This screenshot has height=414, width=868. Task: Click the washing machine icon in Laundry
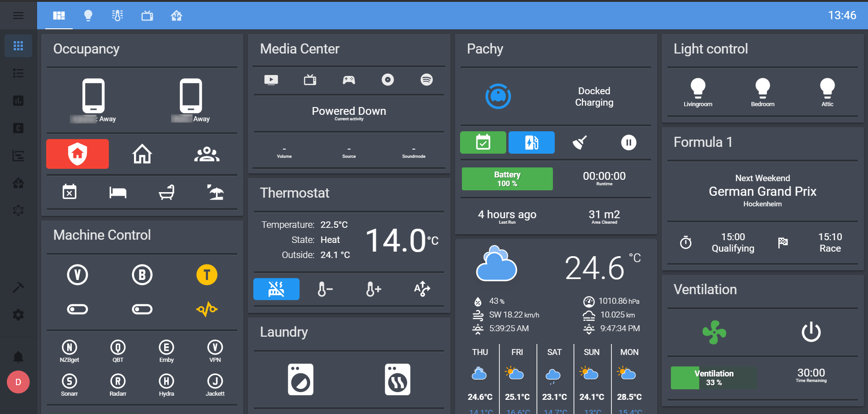click(x=300, y=380)
